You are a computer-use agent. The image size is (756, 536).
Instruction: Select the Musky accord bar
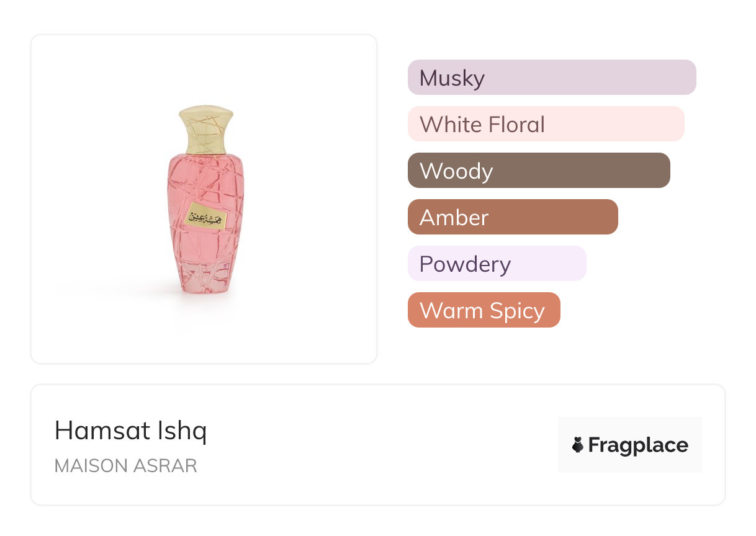click(x=551, y=78)
